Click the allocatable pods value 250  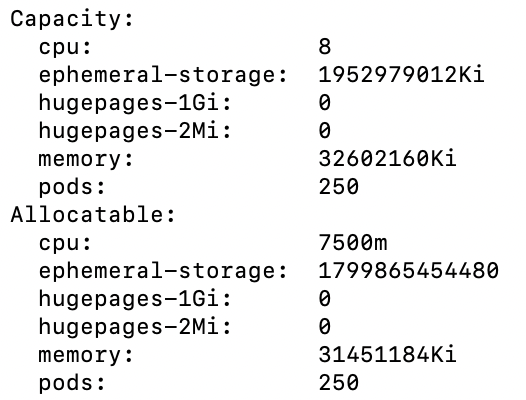[x=338, y=383]
